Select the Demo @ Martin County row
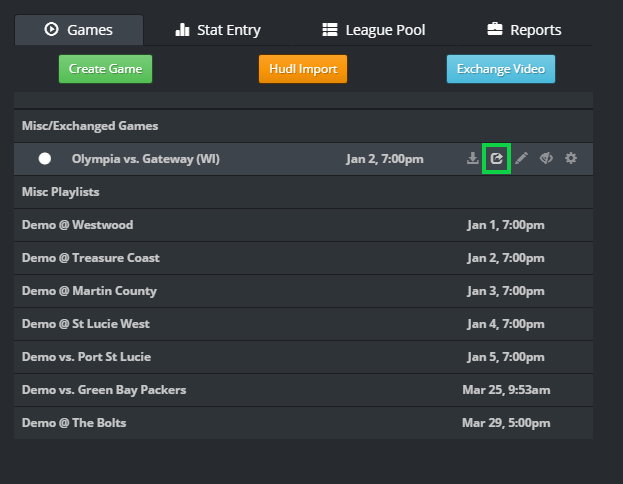Image resolution: width=623 pixels, height=484 pixels. click(303, 291)
